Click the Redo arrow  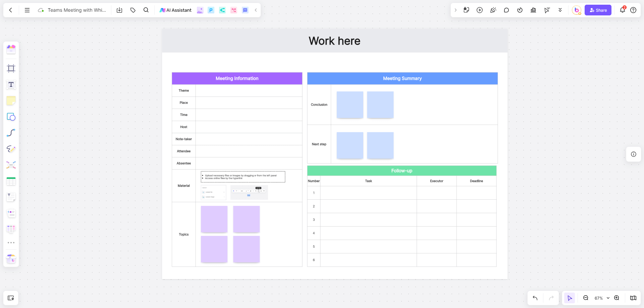551,298
